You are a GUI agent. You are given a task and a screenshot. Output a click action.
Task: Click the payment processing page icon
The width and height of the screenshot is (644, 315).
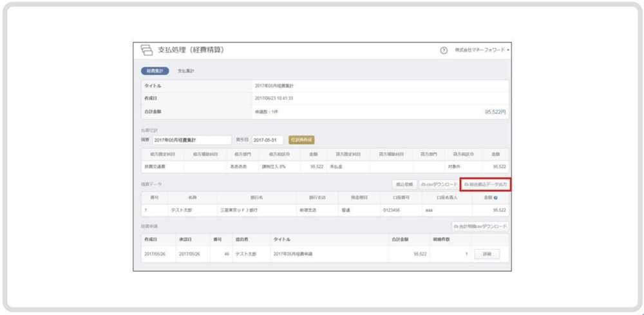point(147,50)
